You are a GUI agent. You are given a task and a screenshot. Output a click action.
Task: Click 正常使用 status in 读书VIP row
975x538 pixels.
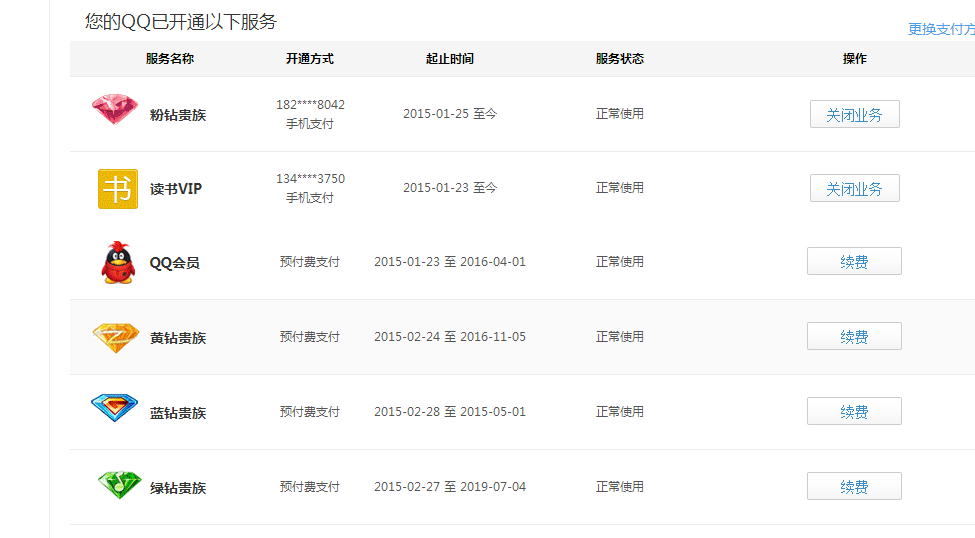(619, 188)
